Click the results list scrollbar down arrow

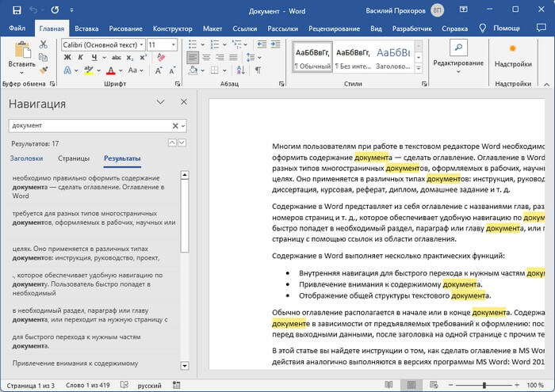185,366
